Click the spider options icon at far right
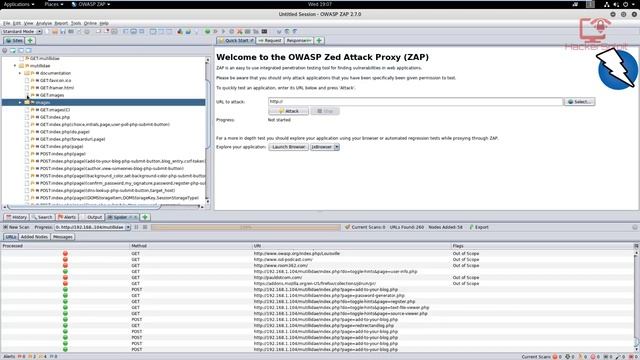This screenshot has width=640, height=360. coord(635,227)
